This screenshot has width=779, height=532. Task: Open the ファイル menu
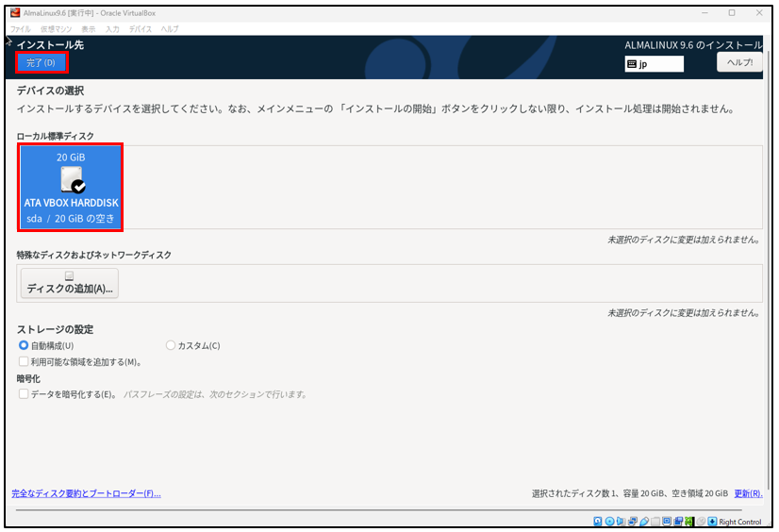20,29
